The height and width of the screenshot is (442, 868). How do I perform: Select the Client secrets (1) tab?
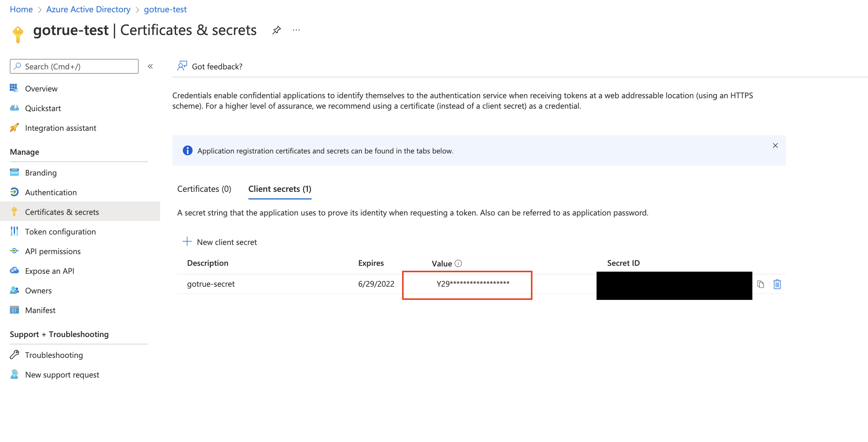[280, 189]
